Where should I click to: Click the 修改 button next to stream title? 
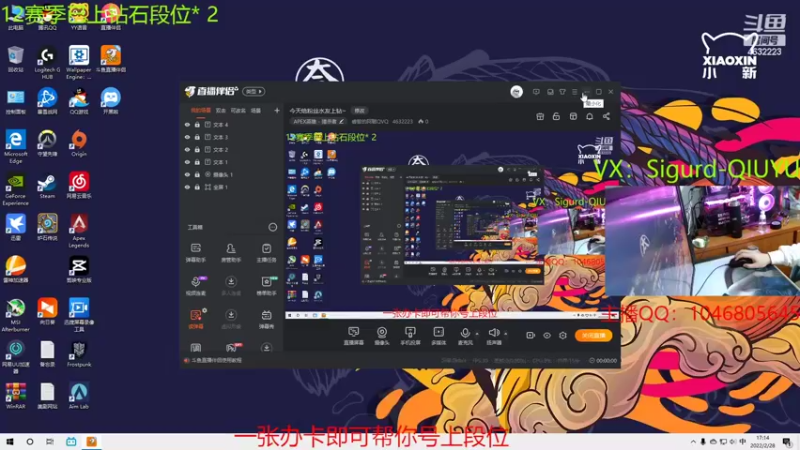point(360,110)
